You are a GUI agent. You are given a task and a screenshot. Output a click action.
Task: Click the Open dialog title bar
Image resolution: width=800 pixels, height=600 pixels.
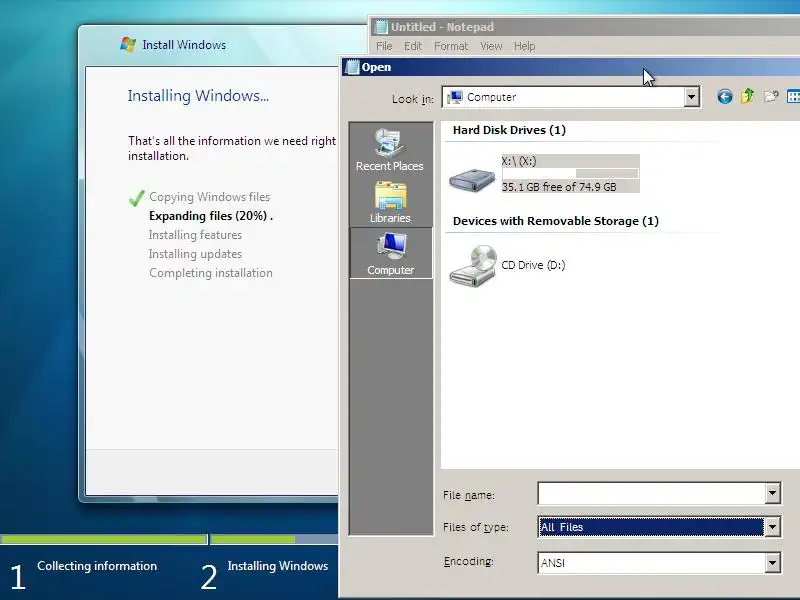coord(570,67)
